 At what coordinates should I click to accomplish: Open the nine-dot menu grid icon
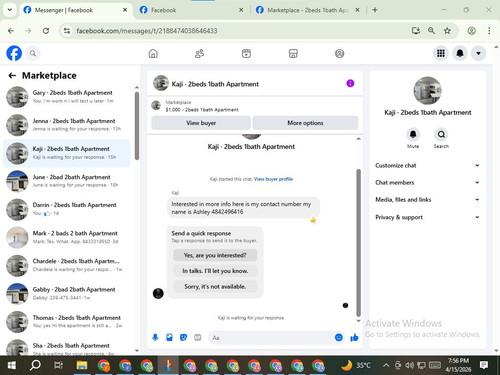tap(441, 53)
